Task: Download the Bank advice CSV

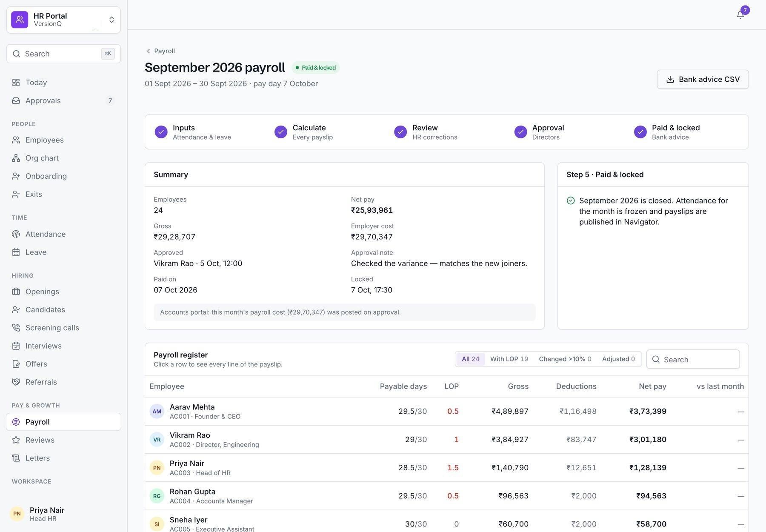Action: pyautogui.click(x=703, y=79)
